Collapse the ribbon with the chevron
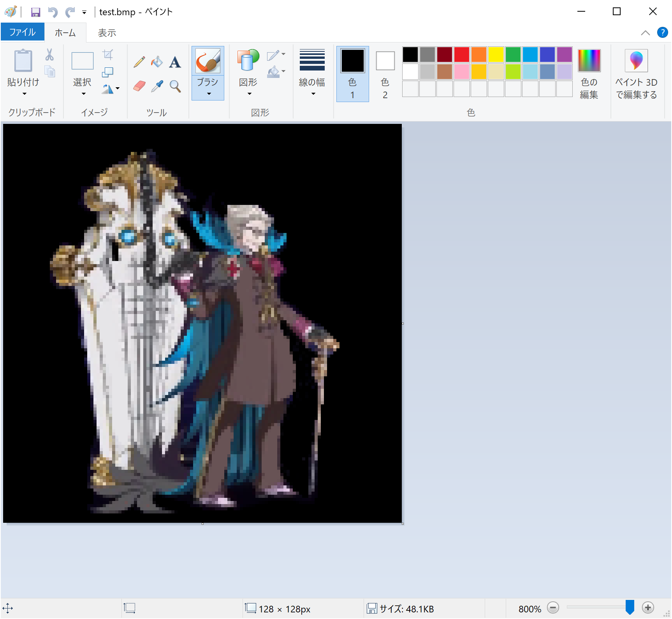672x619 pixels. (645, 33)
